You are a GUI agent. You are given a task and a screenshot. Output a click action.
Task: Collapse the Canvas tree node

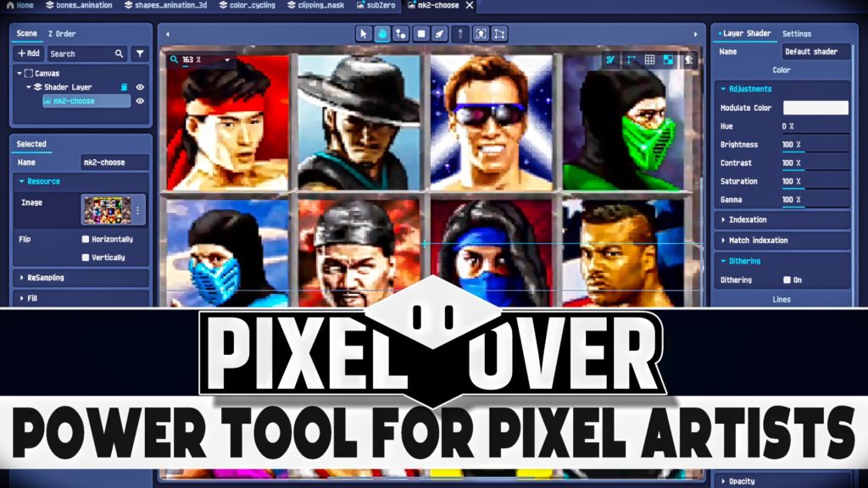pyautogui.click(x=19, y=73)
